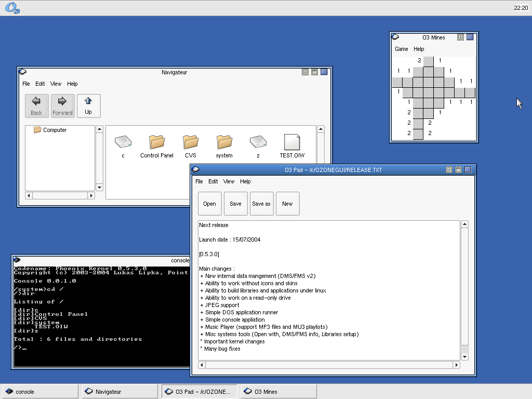The image size is (532, 399).
Task: Go up one directory with Up button
Action: pos(88,105)
